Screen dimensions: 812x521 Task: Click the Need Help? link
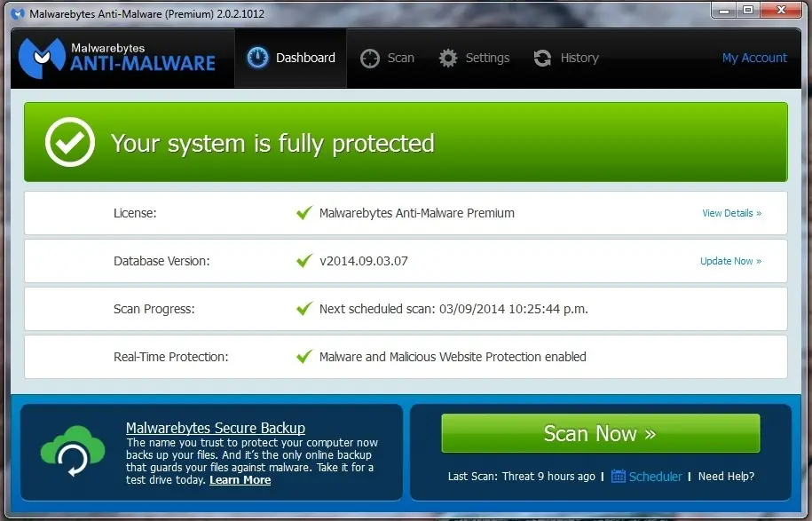point(726,477)
